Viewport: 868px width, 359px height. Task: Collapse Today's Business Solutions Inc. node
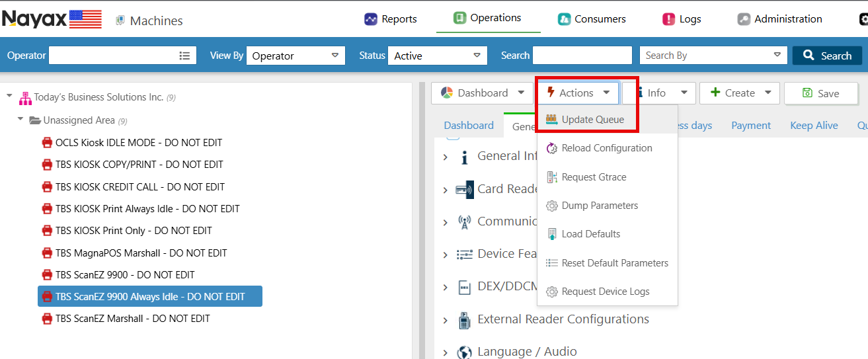(x=9, y=97)
